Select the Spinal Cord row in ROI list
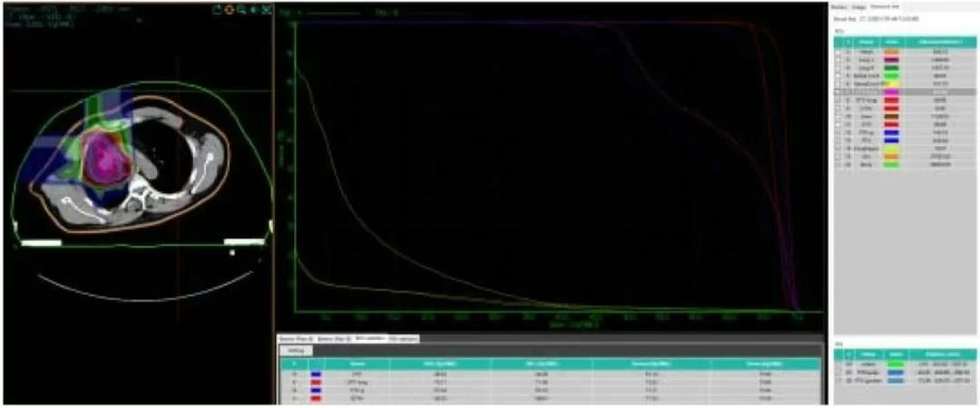The image size is (980, 408). click(905, 75)
